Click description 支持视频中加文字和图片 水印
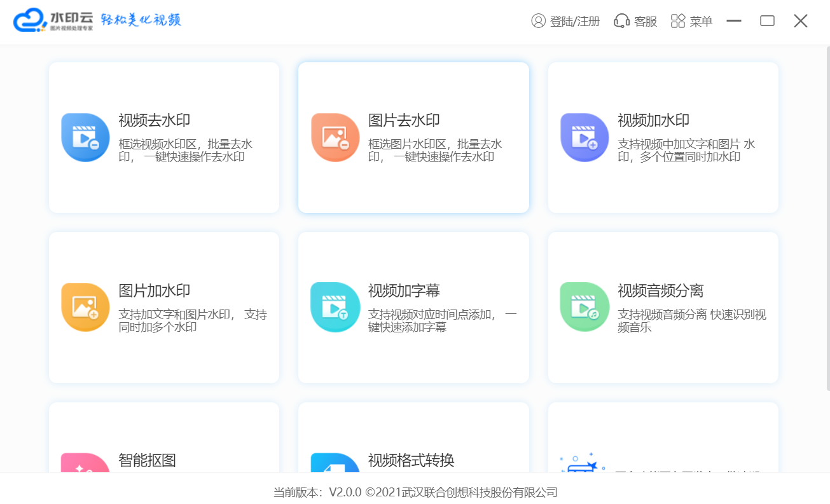The width and height of the screenshot is (830, 504). click(687, 151)
